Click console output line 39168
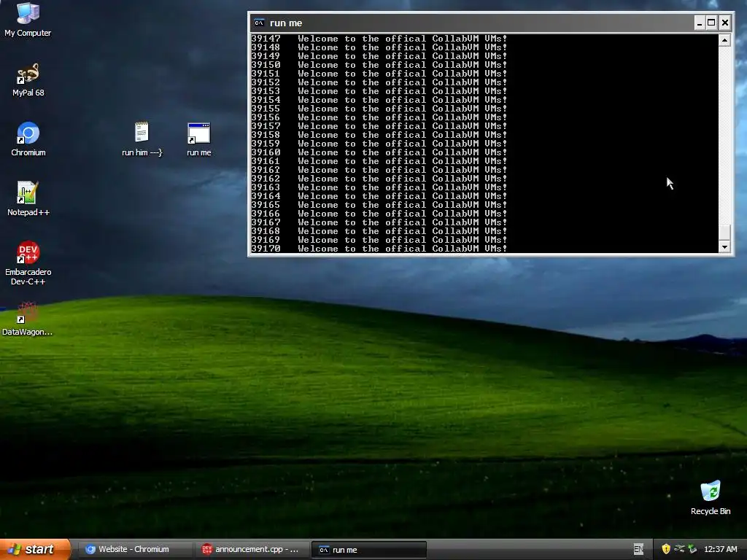This screenshot has width=747, height=560. (x=379, y=231)
